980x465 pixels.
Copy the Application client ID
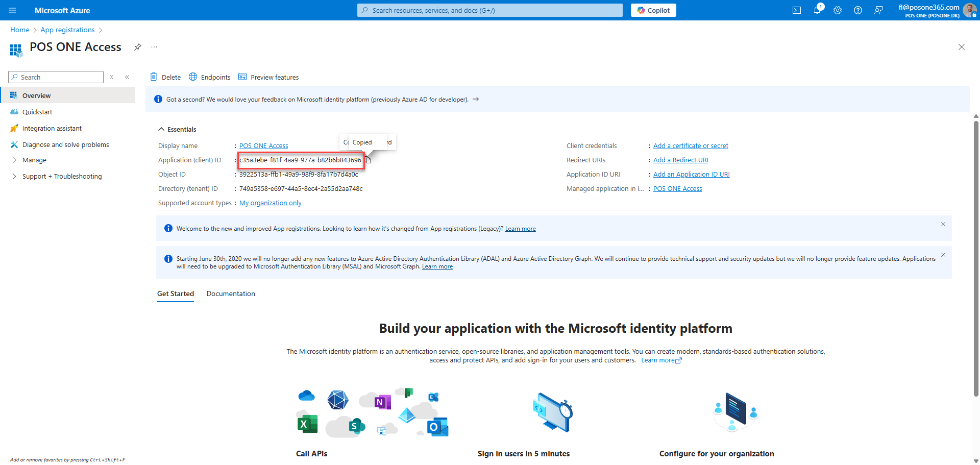point(368,160)
